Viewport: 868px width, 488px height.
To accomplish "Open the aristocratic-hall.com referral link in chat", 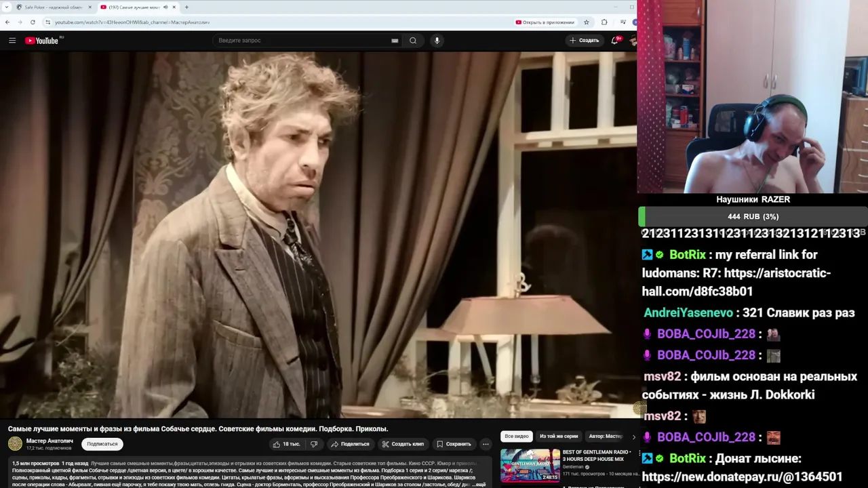I will pos(736,283).
